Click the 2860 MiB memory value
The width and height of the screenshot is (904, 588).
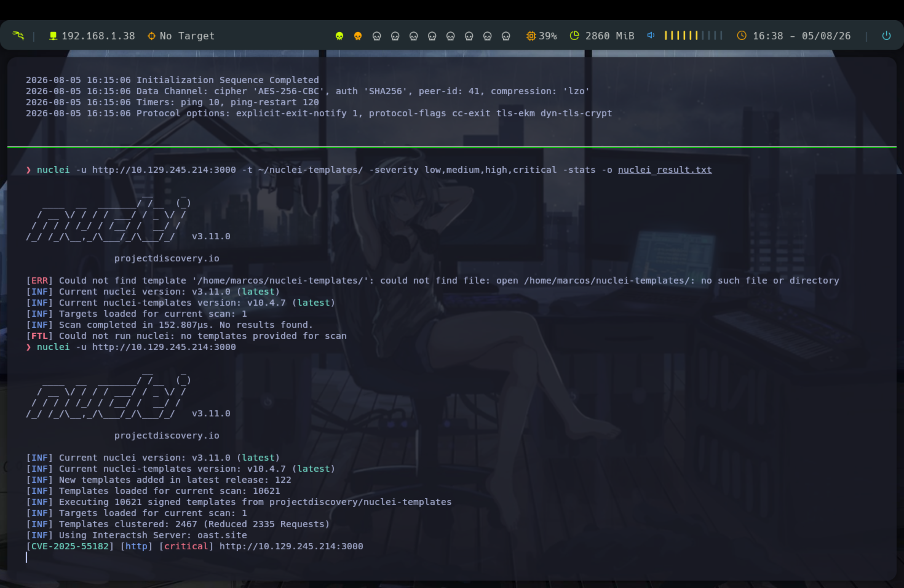pyautogui.click(x=610, y=36)
